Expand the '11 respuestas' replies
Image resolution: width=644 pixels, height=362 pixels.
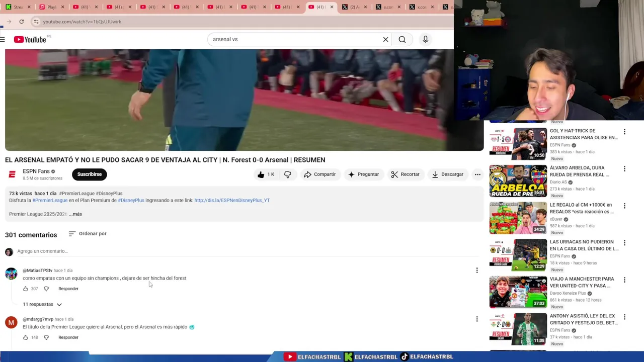coord(42,304)
